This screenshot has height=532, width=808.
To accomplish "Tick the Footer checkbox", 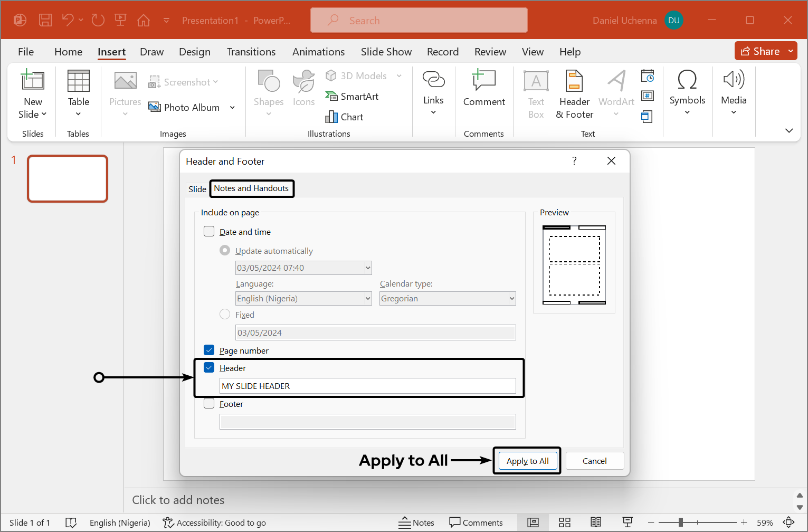I will tap(209, 404).
